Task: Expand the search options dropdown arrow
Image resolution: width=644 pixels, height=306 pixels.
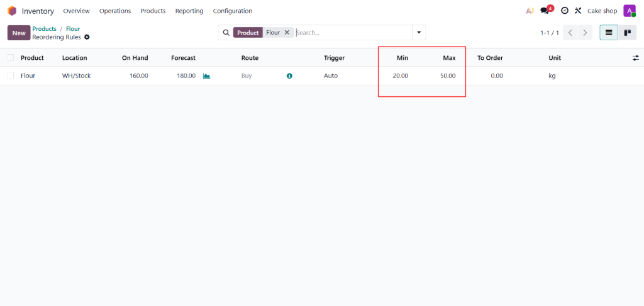Action: pos(419,33)
